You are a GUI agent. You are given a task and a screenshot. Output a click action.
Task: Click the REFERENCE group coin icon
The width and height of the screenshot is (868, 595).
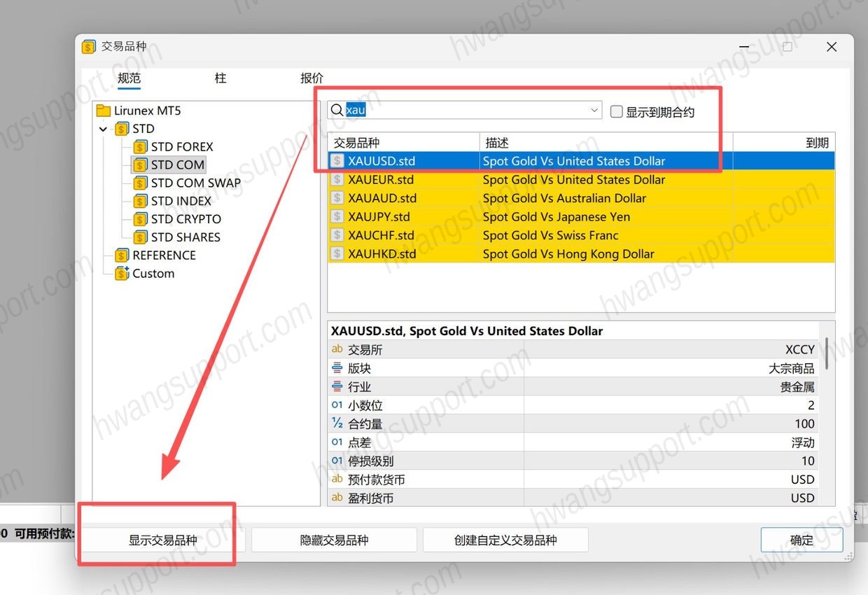[122, 255]
